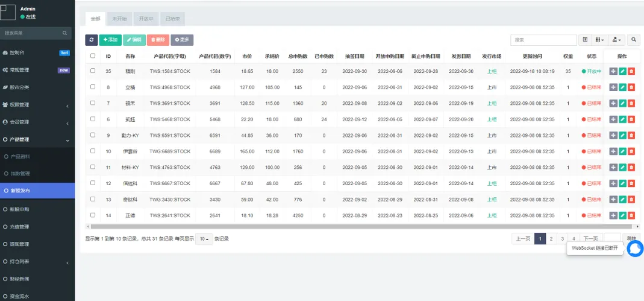Screen dimensions: 644x301
Task: Click the drag-move handle icon for row ID 7
Action: click(x=613, y=103)
